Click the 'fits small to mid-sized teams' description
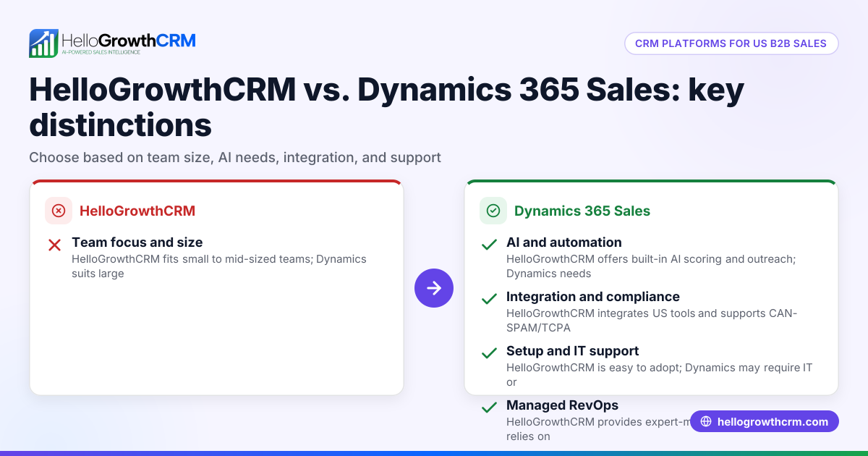Viewport: 868px width, 456px height. [219, 266]
